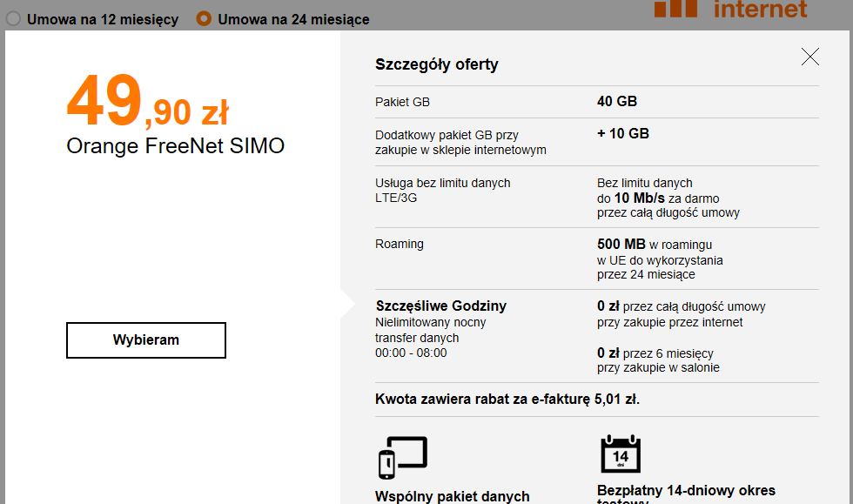This screenshot has width=853, height=504.
Task: Click the Roaming row label
Action: 399,245
